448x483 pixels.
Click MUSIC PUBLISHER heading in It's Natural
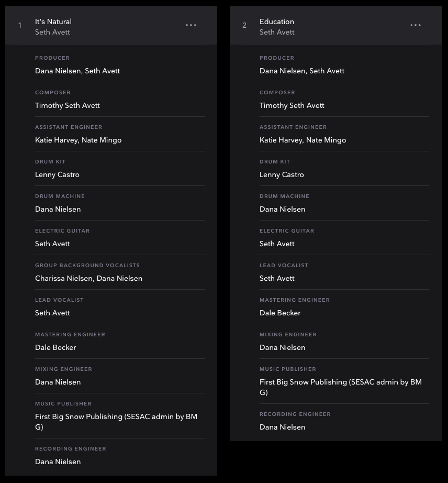(63, 403)
